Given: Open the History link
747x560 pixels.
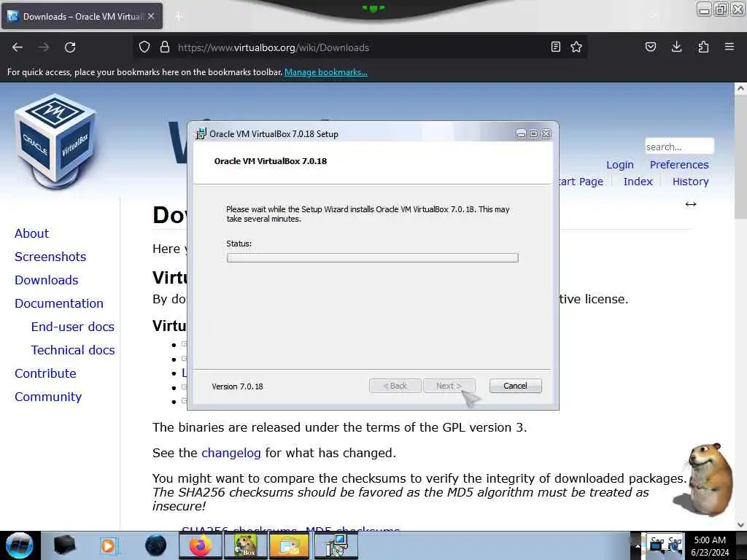Looking at the screenshot, I should pos(690,182).
